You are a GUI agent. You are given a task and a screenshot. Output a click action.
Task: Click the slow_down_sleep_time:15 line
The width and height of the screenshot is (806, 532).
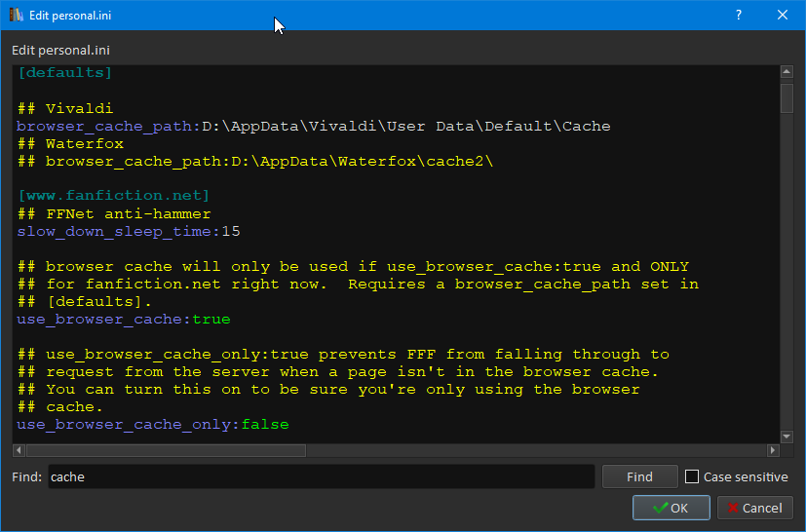129,231
